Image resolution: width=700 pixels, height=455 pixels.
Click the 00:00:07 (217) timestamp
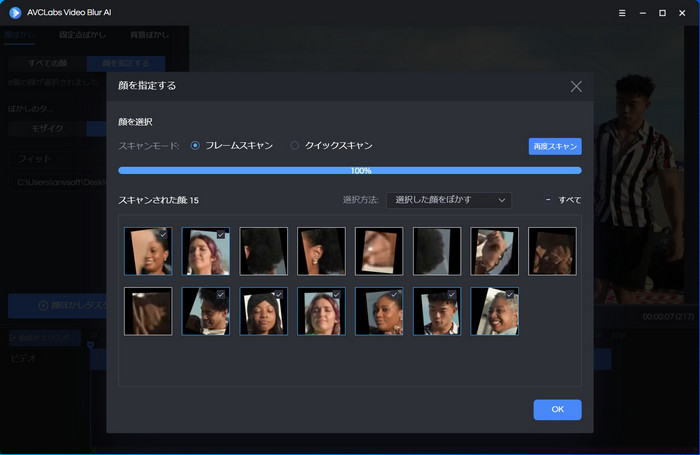coord(668,317)
